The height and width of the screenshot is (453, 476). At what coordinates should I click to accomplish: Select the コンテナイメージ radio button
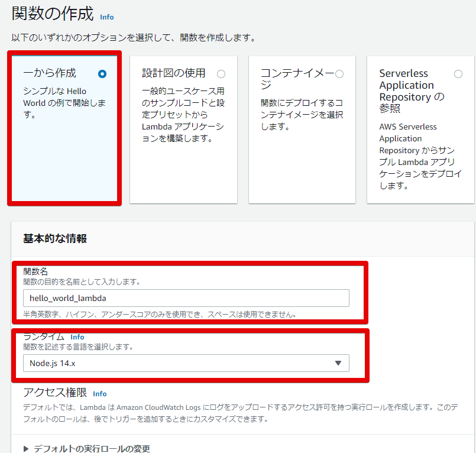pyautogui.click(x=339, y=73)
